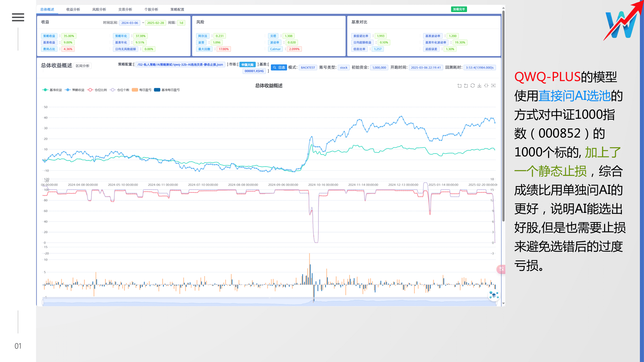Toggle 基准收益 legend series
Image resolution: width=644 pixels, height=362 pixels.
(x=52, y=90)
